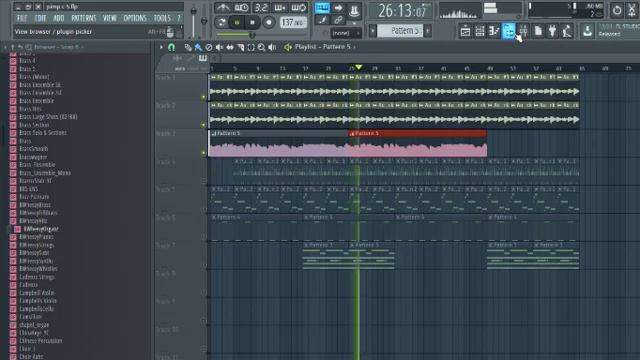This screenshot has width=640, height=360.
Task: Adjust the main pitch slider
Action: pyautogui.click(x=204, y=20)
